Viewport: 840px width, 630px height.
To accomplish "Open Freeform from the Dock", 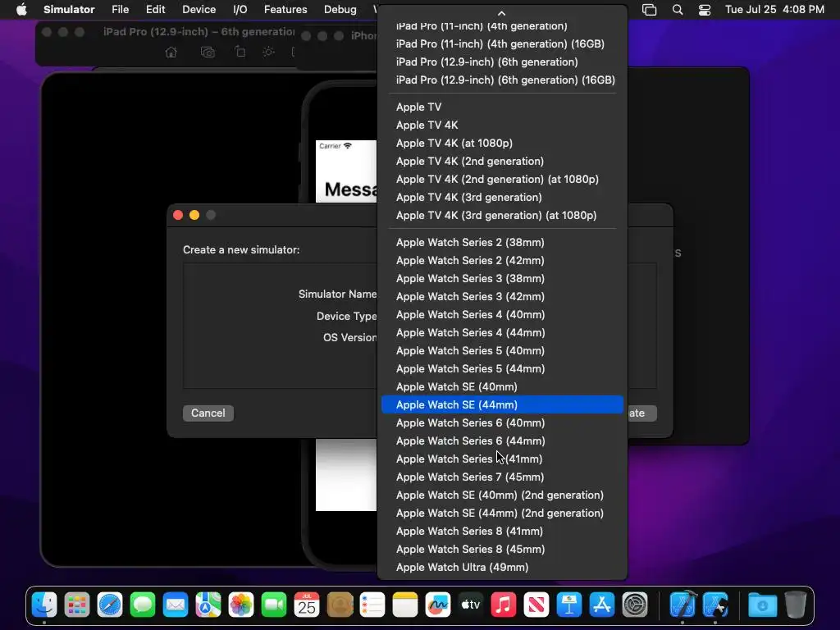I will (x=438, y=605).
